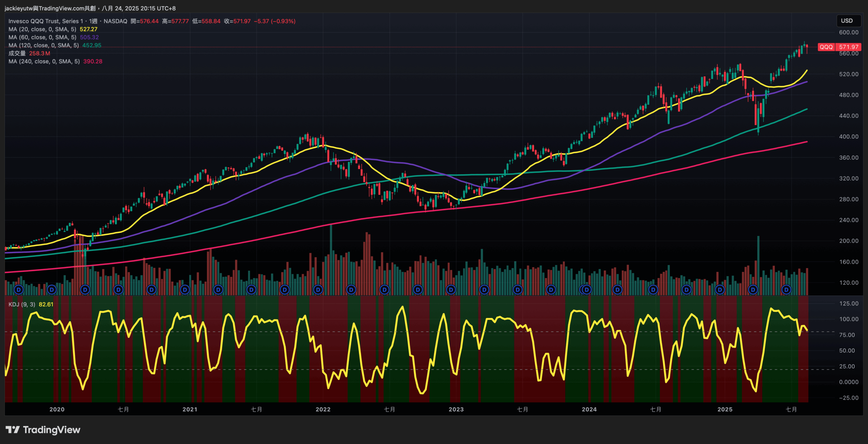Click the 成交量 volume legend
The height and width of the screenshot is (444, 868).
(17, 53)
